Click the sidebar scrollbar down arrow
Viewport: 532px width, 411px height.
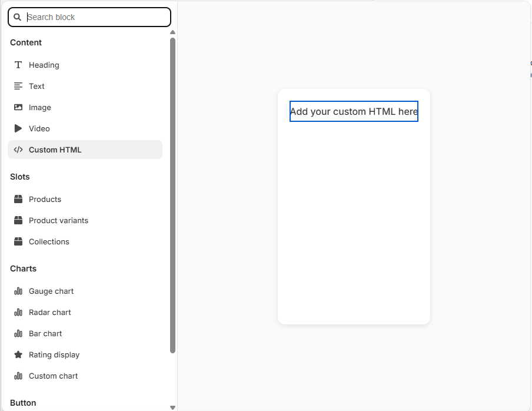(172, 406)
